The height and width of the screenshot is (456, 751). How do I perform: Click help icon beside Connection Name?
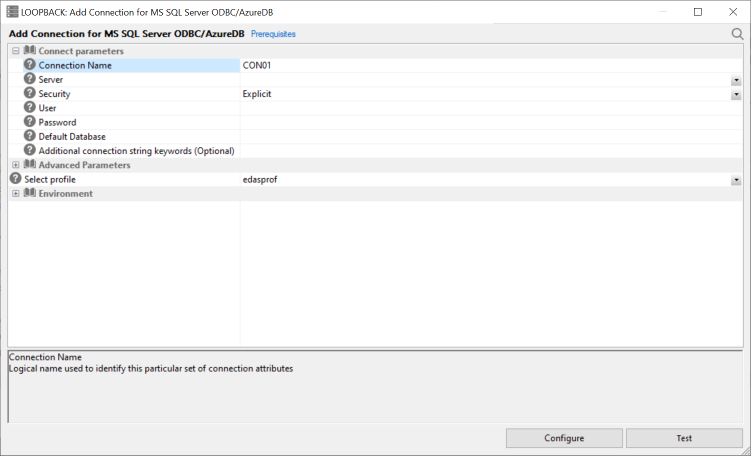coord(30,65)
